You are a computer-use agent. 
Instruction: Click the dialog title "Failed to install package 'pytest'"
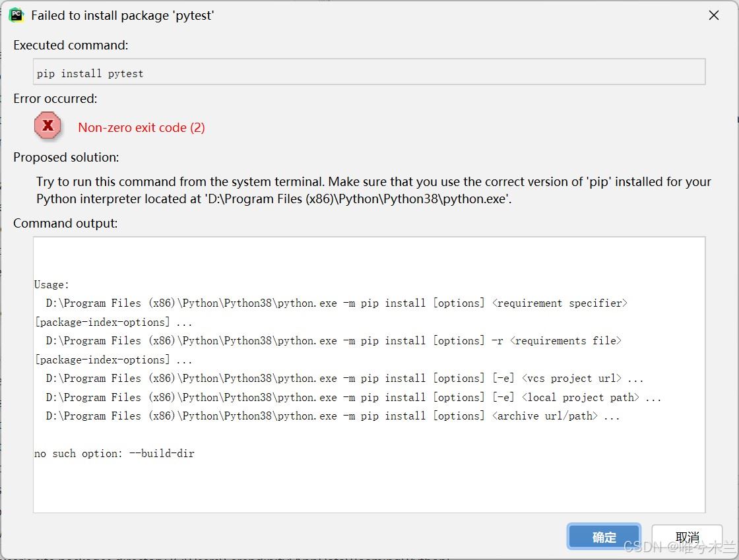pos(123,16)
